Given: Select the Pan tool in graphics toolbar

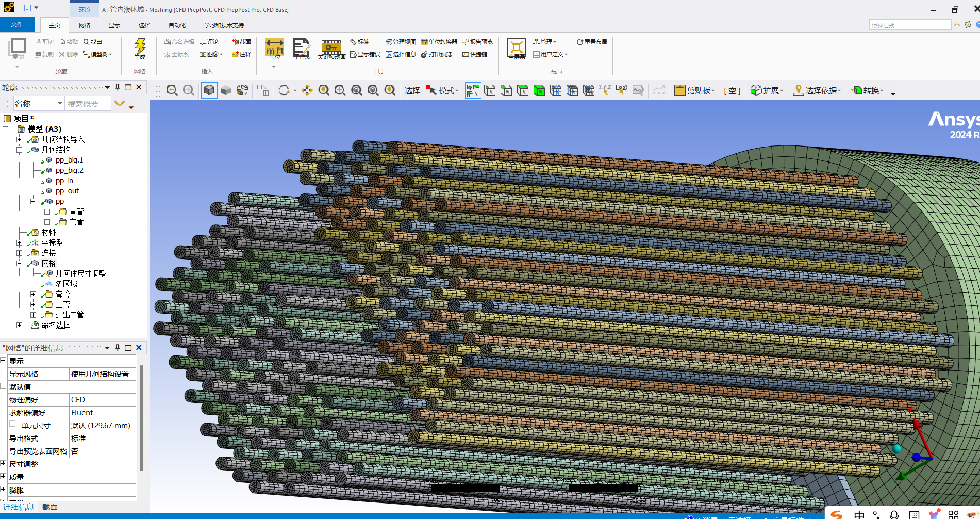Looking at the screenshot, I should [x=307, y=91].
